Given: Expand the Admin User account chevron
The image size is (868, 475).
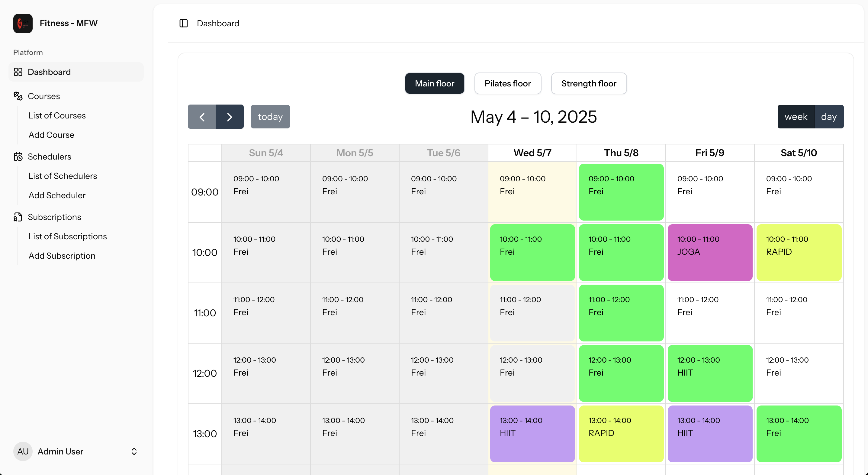Looking at the screenshot, I should tap(134, 451).
